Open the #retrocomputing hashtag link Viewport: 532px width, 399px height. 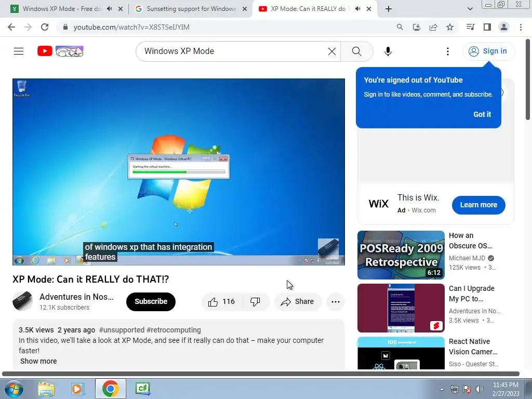[x=174, y=330]
